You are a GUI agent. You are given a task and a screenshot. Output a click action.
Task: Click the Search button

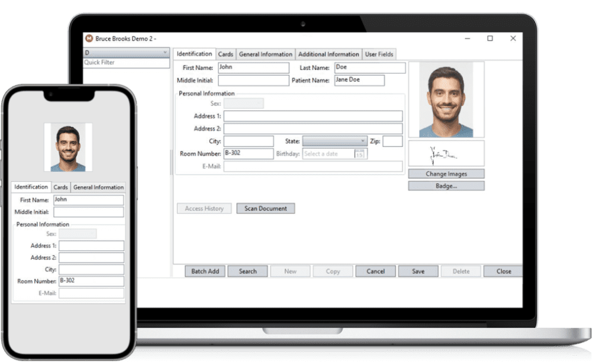247,271
